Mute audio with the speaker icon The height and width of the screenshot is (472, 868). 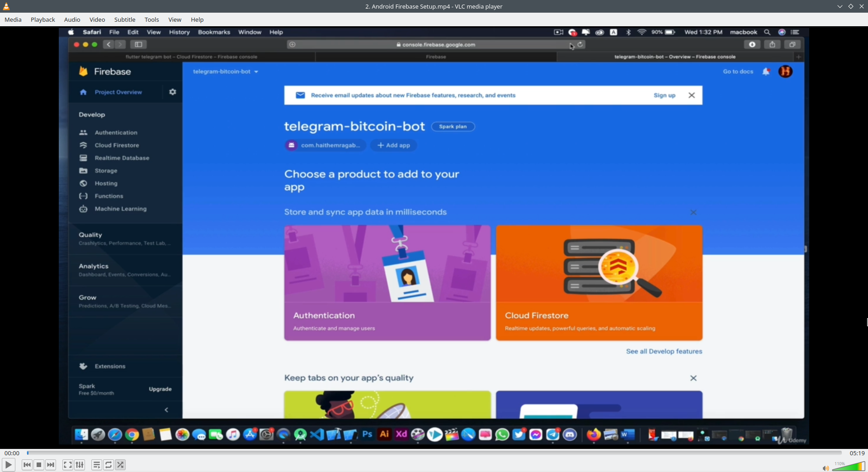[x=826, y=468]
